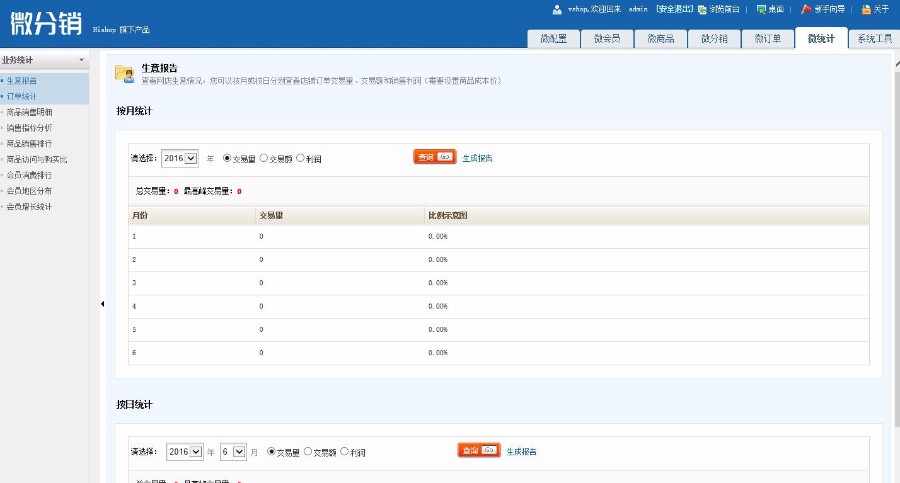Viewport: 900px width, 483px height.
Task: Open 会员地区分布 in sidebar
Action: click(29, 191)
